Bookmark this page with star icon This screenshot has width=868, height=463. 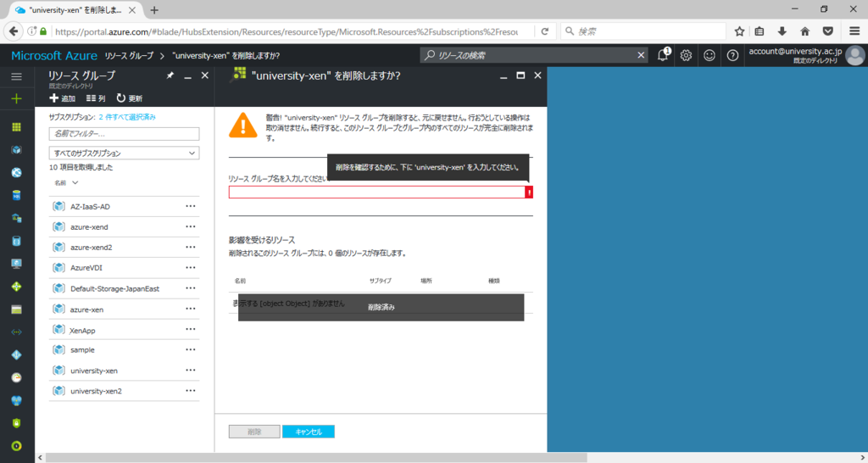[739, 31]
